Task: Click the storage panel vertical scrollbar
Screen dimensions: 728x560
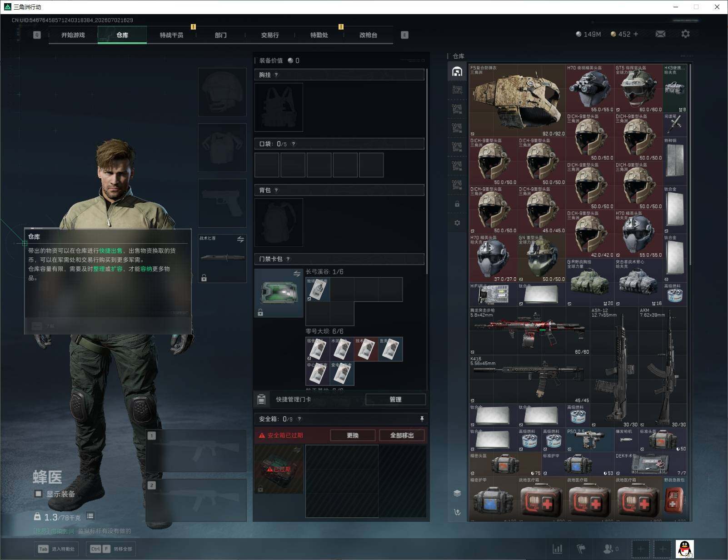Action: [691, 165]
